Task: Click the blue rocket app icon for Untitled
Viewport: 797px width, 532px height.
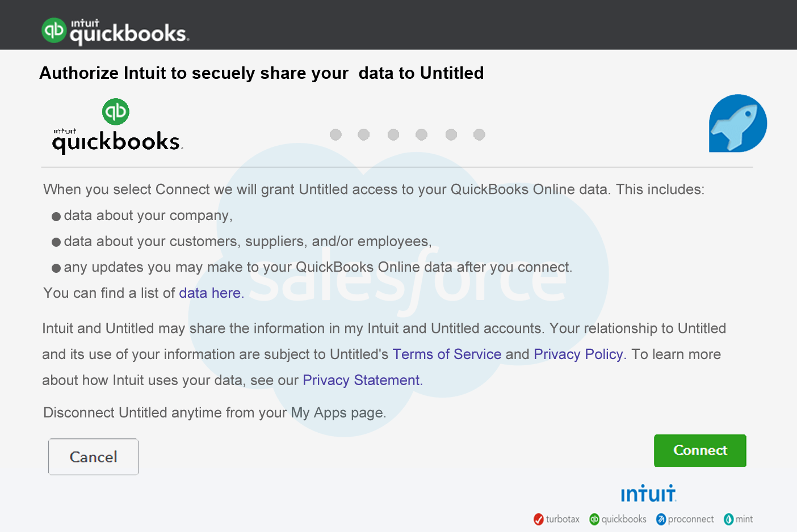Action: [x=737, y=123]
